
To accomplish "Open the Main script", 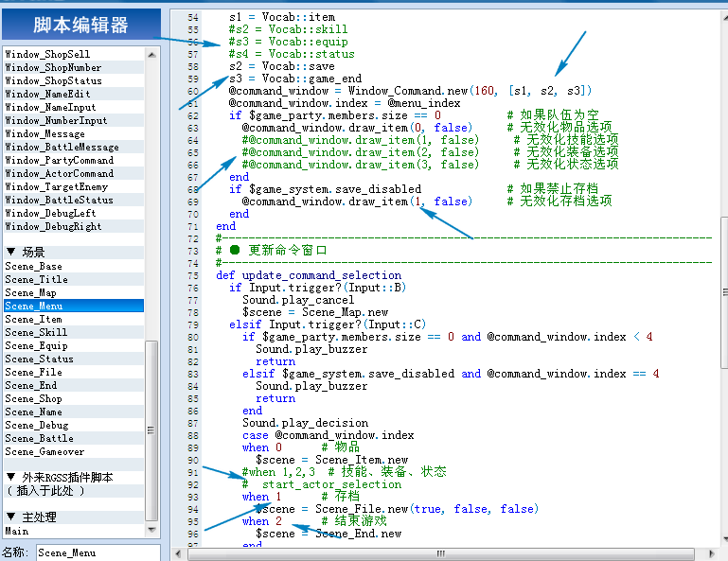I will point(74,531).
